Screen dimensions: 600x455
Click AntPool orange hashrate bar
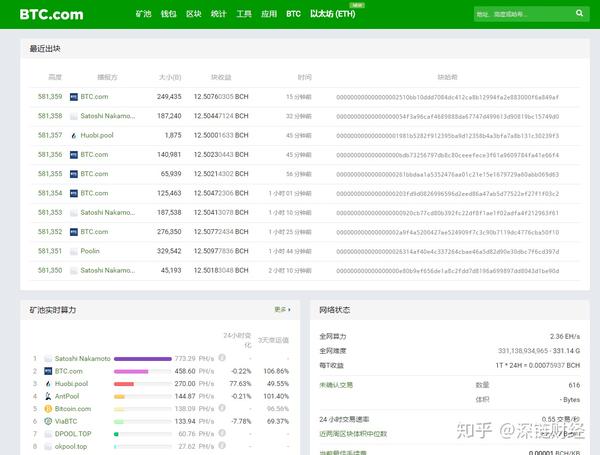pyautogui.click(x=119, y=396)
